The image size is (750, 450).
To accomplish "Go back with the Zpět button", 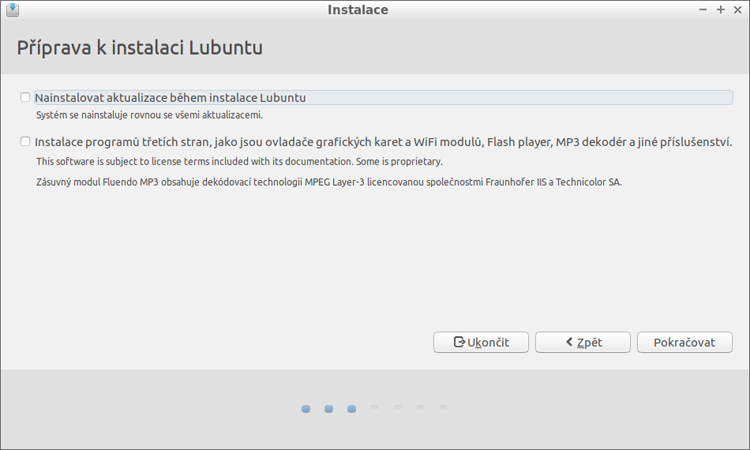I will coord(583,342).
